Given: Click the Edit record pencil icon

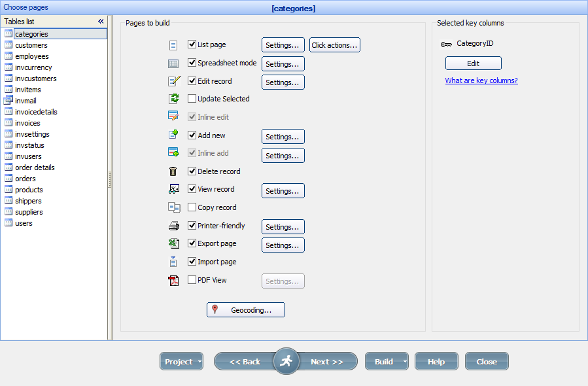Looking at the screenshot, I should tap(173, 82).
